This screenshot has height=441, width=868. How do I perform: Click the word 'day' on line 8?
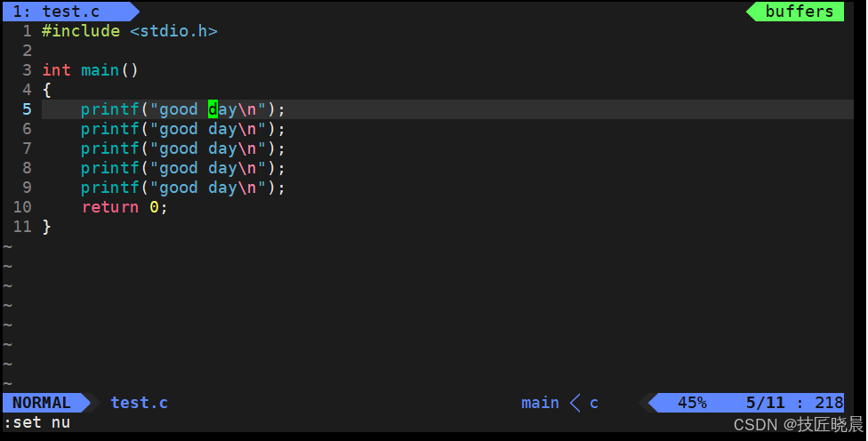(x=222, y=168)
